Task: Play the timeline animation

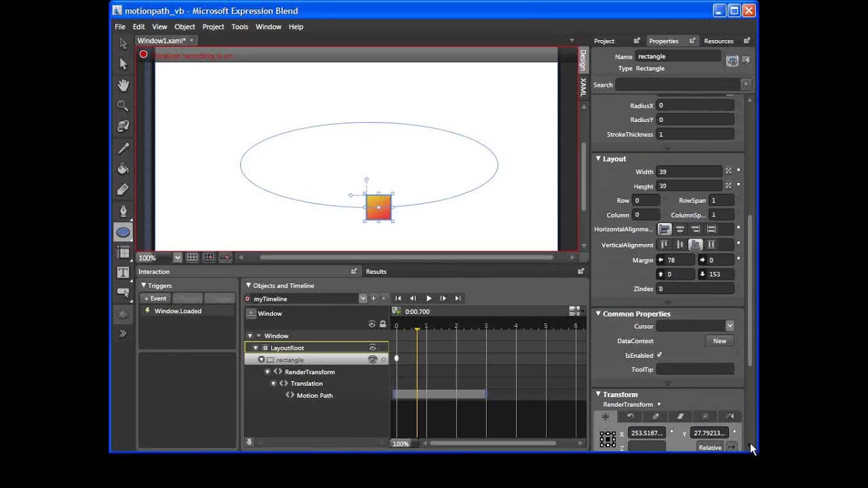Action: pos(429,298)
